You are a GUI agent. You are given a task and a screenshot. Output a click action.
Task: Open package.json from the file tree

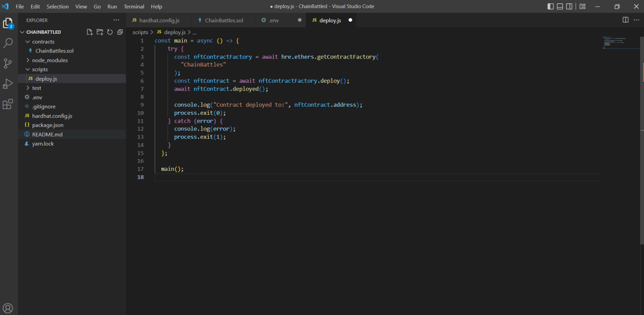pyautogui.click(x=48, y=125)
